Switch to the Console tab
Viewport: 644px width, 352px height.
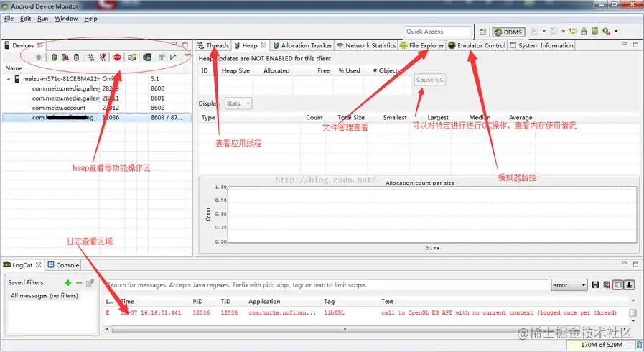[64, 265]
